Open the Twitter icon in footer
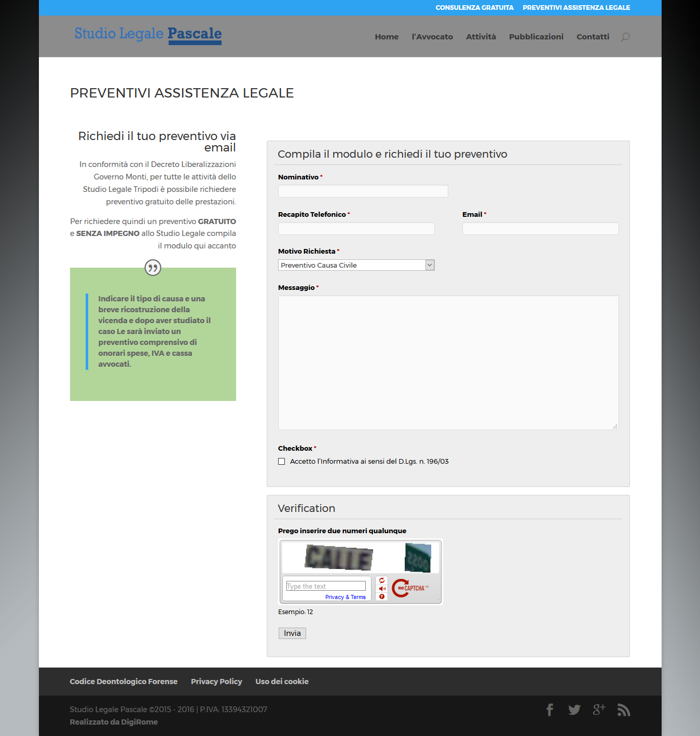This screenshot has height=736, width=700. click(574, 710)
